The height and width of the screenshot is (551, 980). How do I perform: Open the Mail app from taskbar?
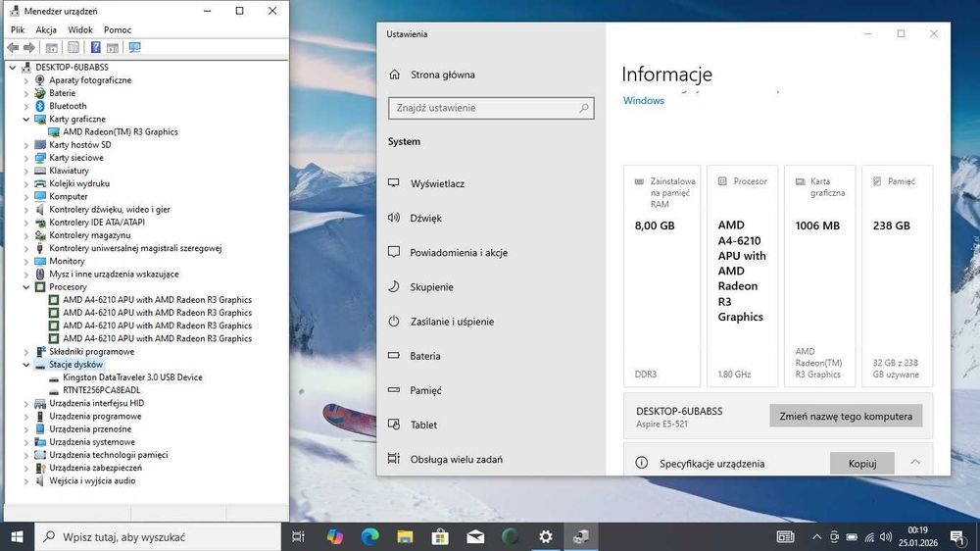(x=475, y=536)
